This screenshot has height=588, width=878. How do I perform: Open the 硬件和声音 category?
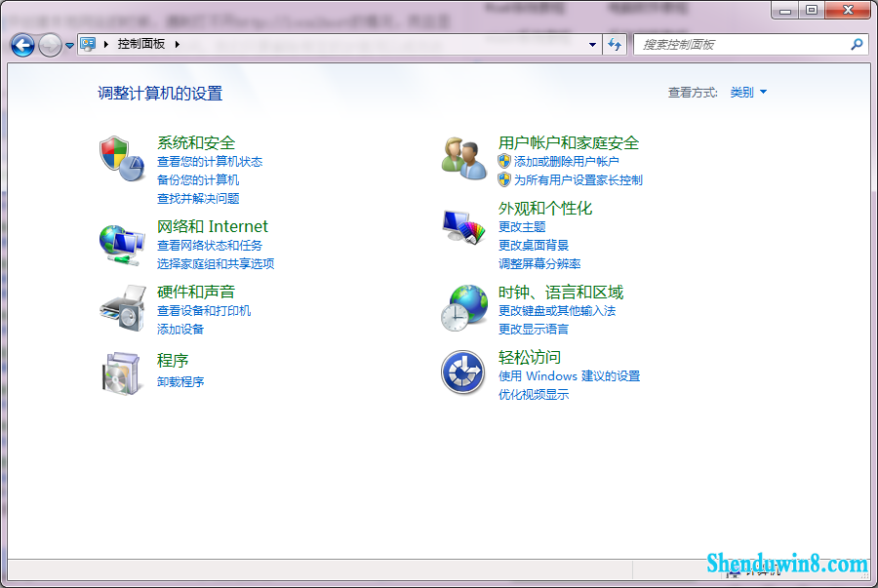[196, 292]
